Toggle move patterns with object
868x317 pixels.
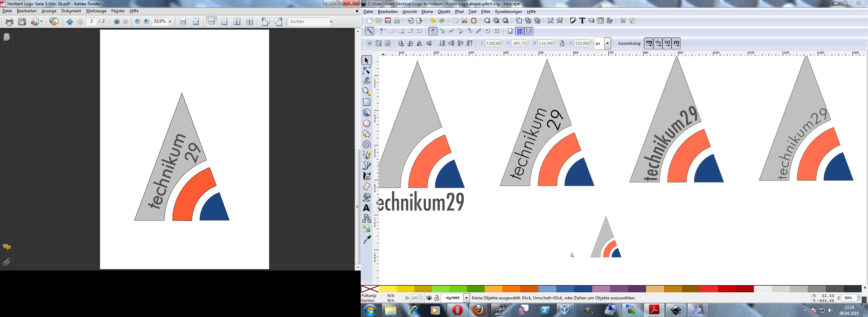[x=676, y=44]
